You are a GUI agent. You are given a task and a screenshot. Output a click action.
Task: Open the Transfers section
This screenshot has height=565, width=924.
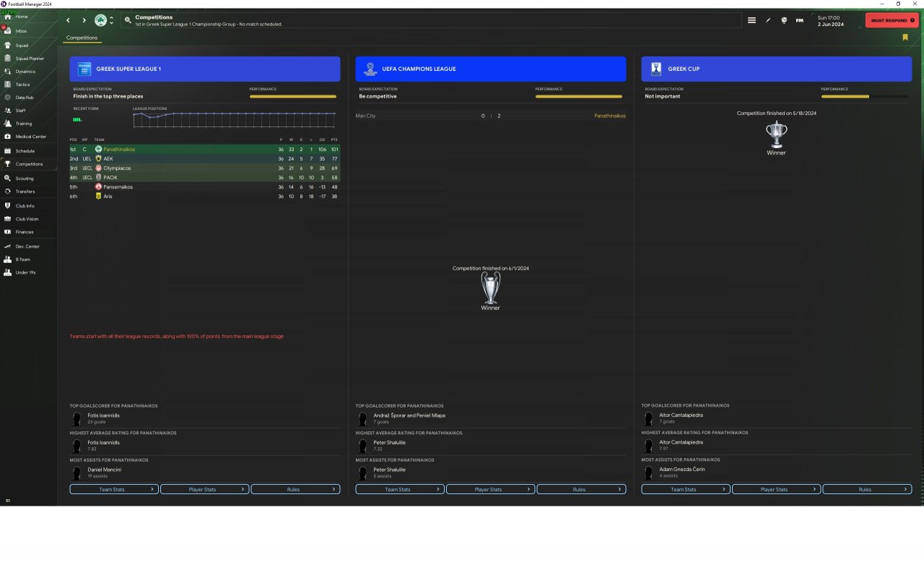tap(29, 191)
